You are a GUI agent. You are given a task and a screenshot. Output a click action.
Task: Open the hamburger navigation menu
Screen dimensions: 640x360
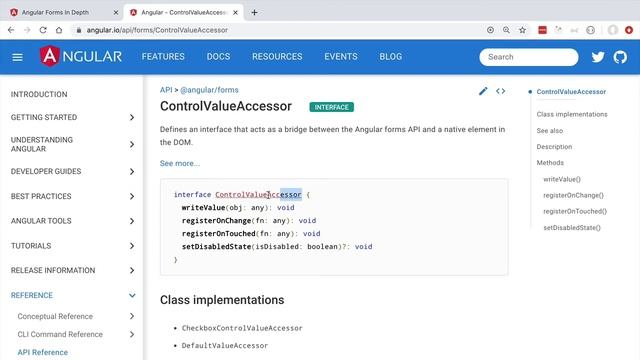pyautogui.click(x=17, y=57)
